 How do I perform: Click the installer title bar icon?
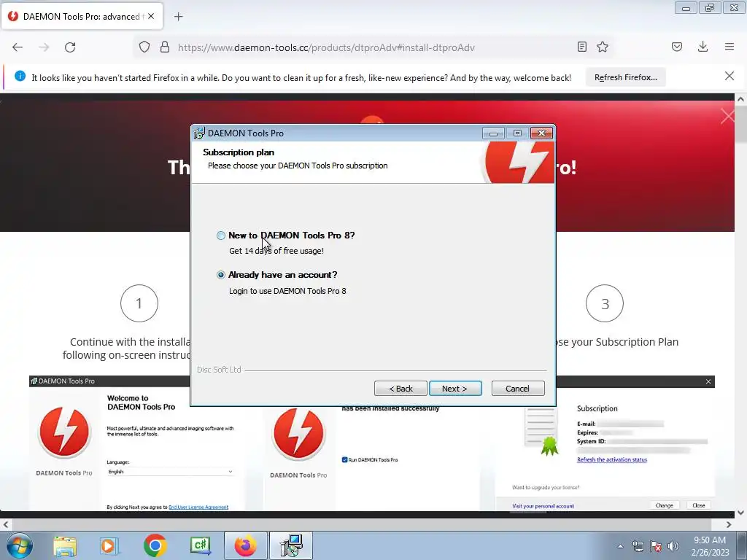(199, 133)
